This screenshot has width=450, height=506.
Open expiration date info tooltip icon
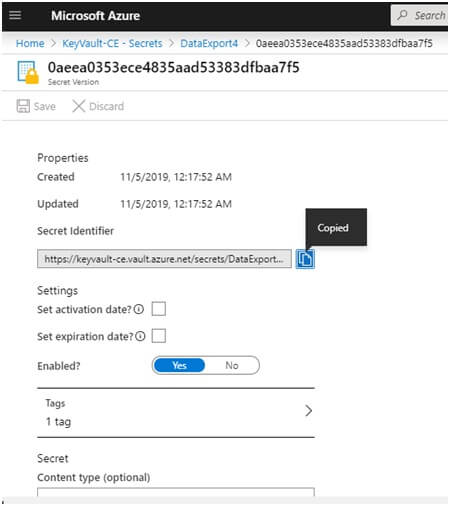[x=140, y=336]
